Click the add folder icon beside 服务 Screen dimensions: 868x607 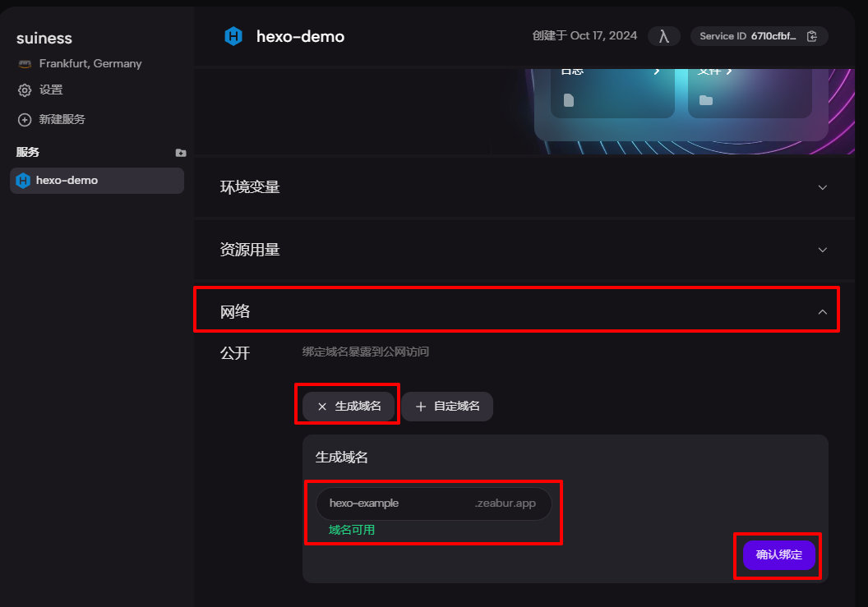[x=181, y=153]
